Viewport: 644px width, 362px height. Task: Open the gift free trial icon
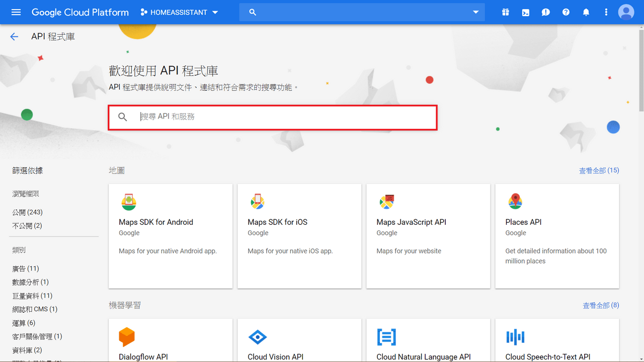pyautogui.click(x=506, y=12)
